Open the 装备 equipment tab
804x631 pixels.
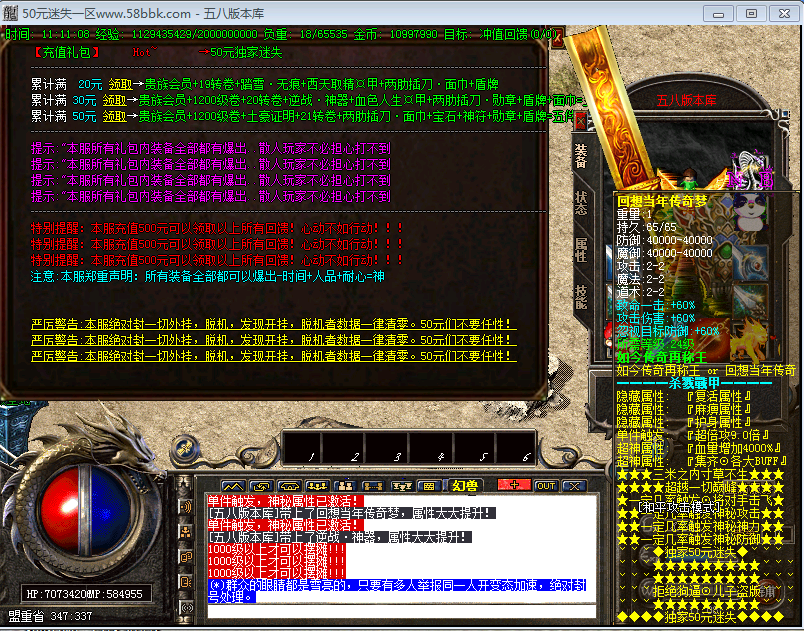(x=581, y=155)
